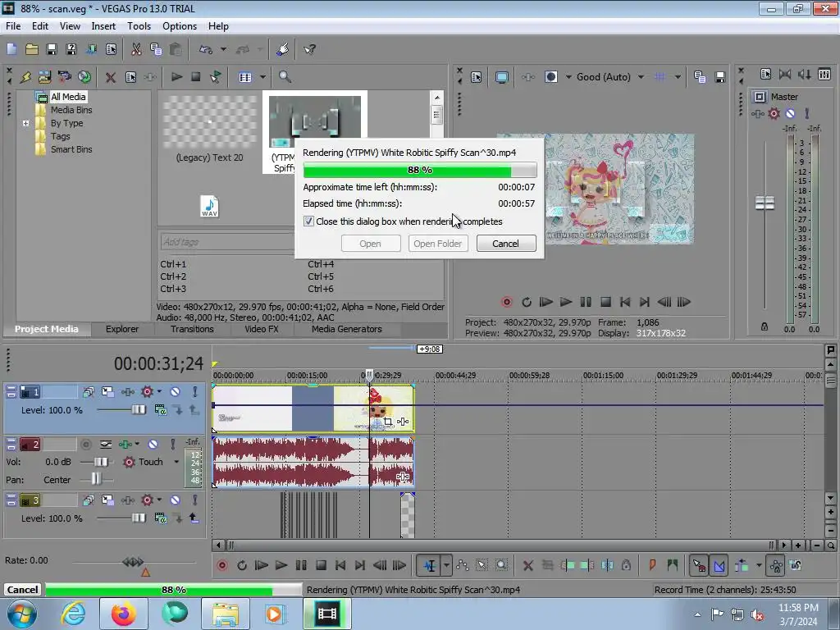Open the split-screen view dropdown arrow
The width and height of the screenshot is (840, 630).
pyautogui.click(x=568, y=77)
